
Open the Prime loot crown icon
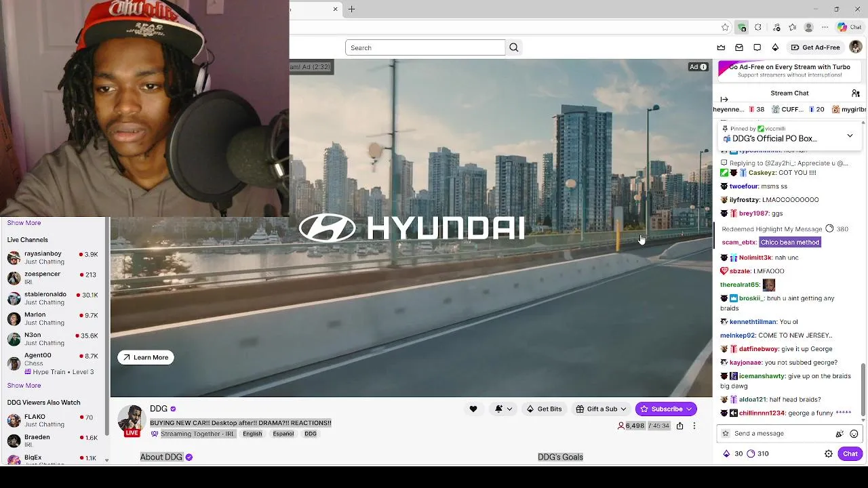(721, 47)
